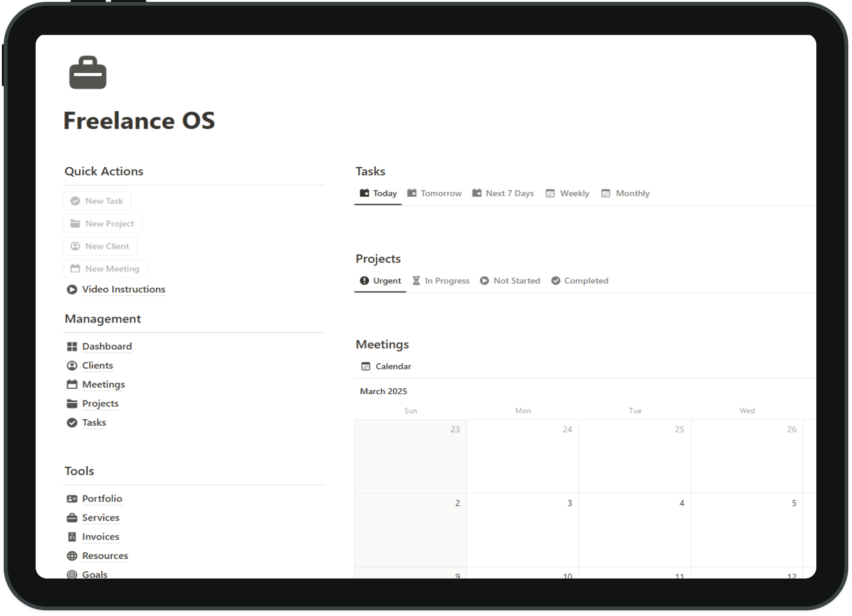Click the calendar icon on the Today tab
This screenshot has height=616, width=852.
coord(365,193)
